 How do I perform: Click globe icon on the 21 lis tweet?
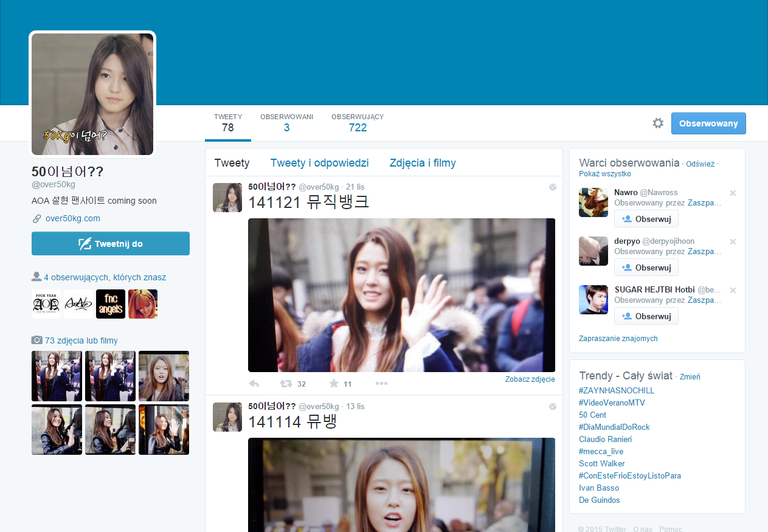pyautogui.click(x=553, y=187)
